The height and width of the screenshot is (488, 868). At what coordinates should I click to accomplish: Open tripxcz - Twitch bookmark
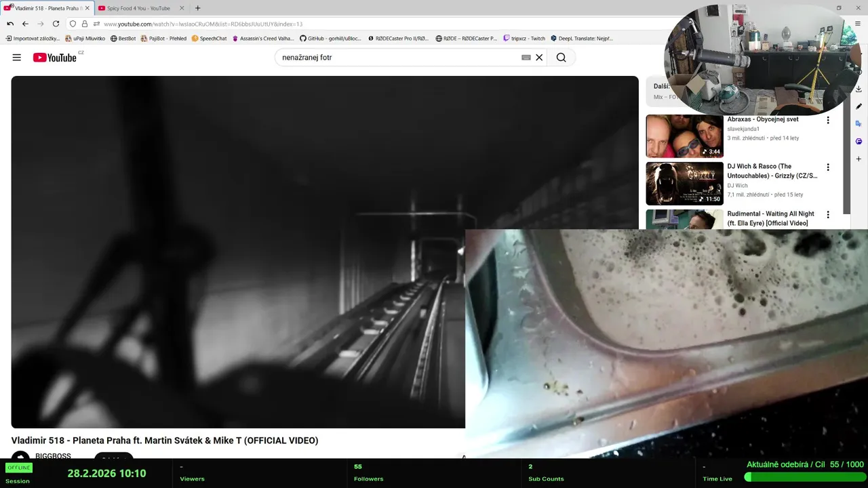pyautogui.click(x=524, y=39)
